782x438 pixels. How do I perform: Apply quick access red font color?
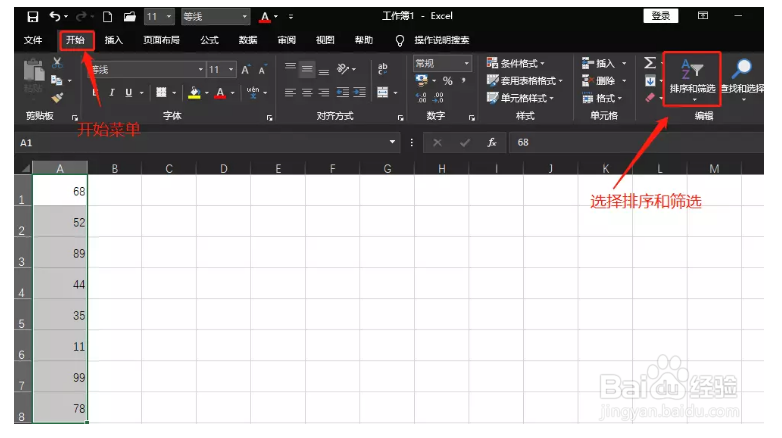pyautogui.click(x=265, y=17)
